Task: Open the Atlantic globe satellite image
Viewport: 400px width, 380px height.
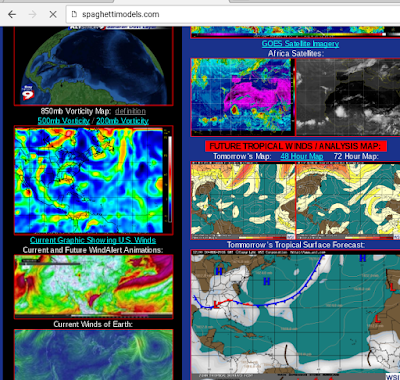Action: coord(94,66)
